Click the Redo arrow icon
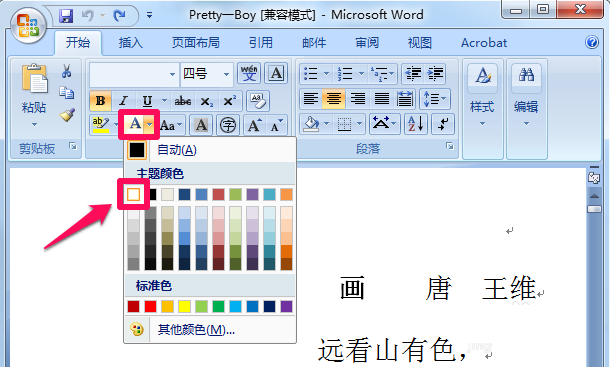 pos(119,16)
